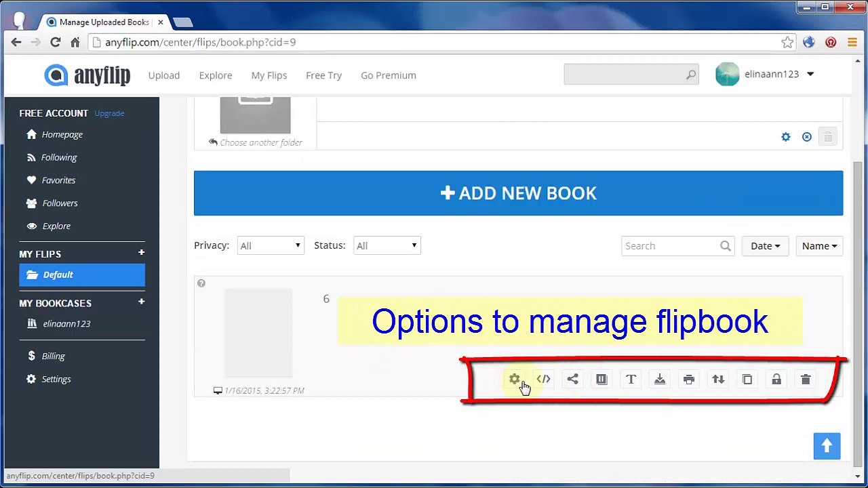This screenshot has width=868, height=488.
Task: Click the folder cover thumbnail
Action: (x=255, y=115)
